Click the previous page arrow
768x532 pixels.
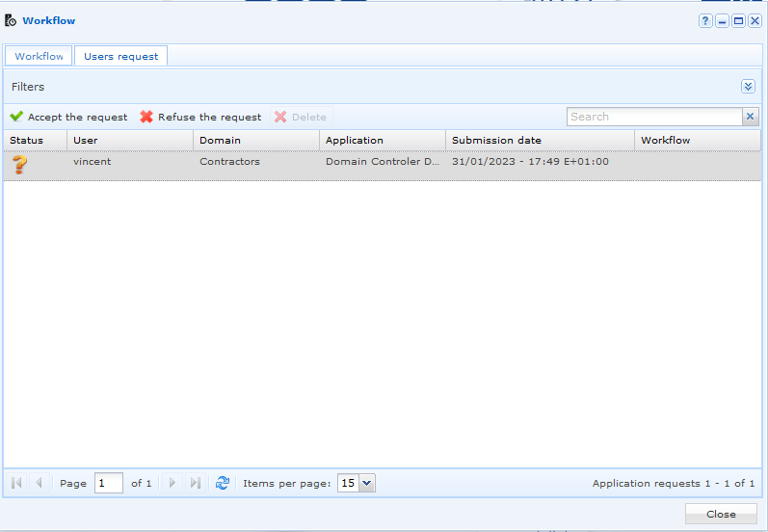[x=39, y=483]
